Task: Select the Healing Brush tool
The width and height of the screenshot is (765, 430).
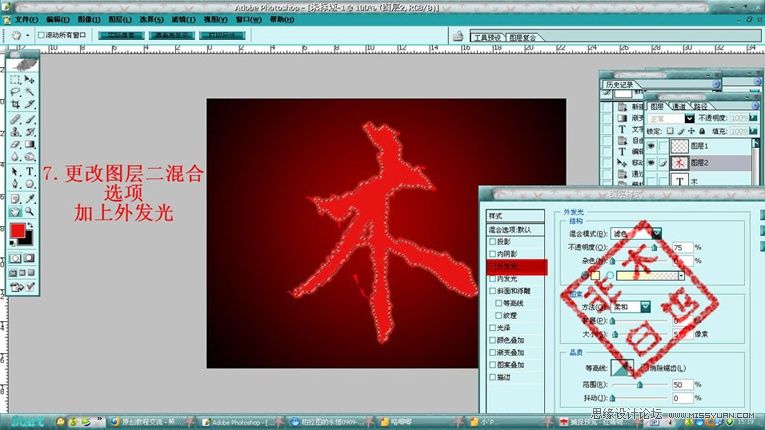Action: 15,119
